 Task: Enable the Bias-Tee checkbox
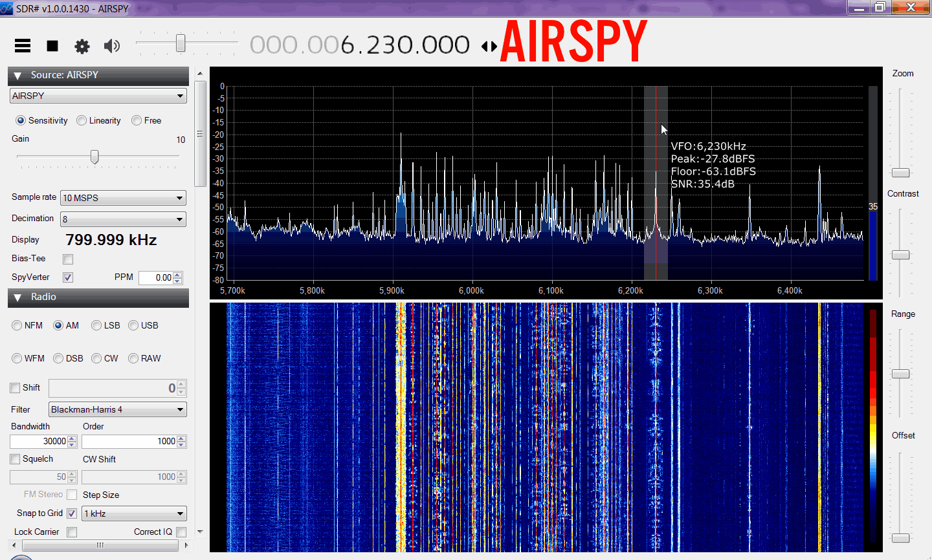point(68,259)
